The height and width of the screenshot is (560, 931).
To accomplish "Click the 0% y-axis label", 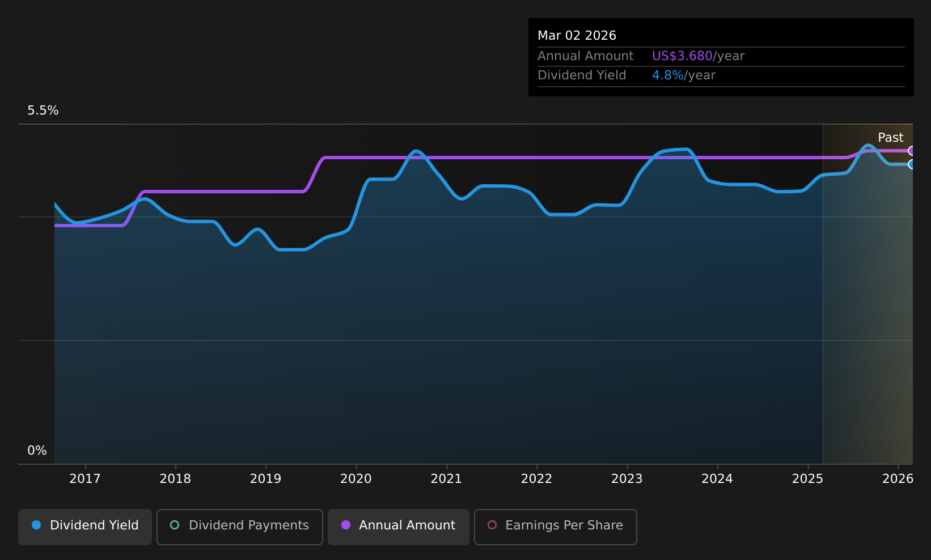I will (37, 451).
